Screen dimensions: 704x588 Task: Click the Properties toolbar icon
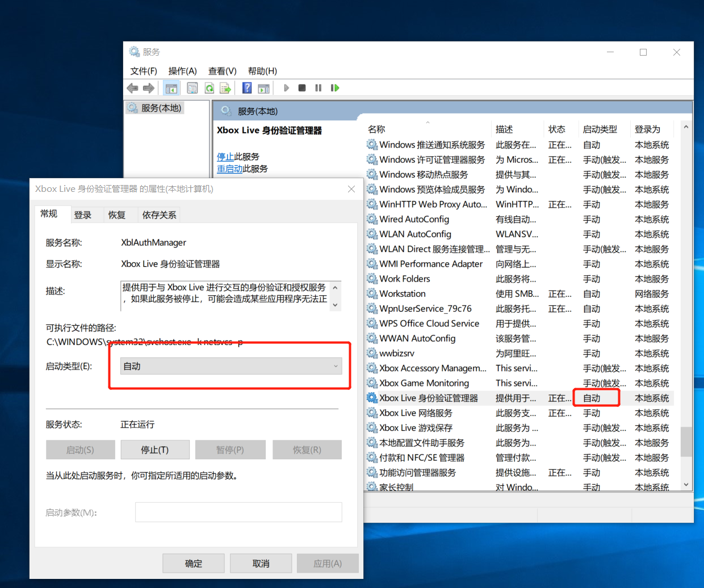[192, 88]
